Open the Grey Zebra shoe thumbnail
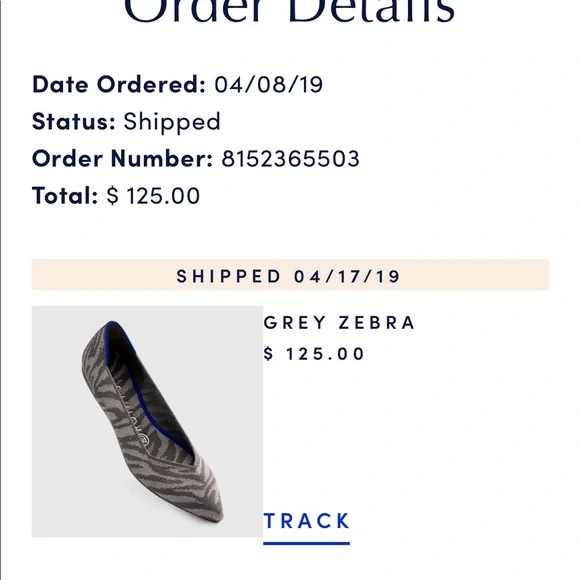 (x=147, y=421)
